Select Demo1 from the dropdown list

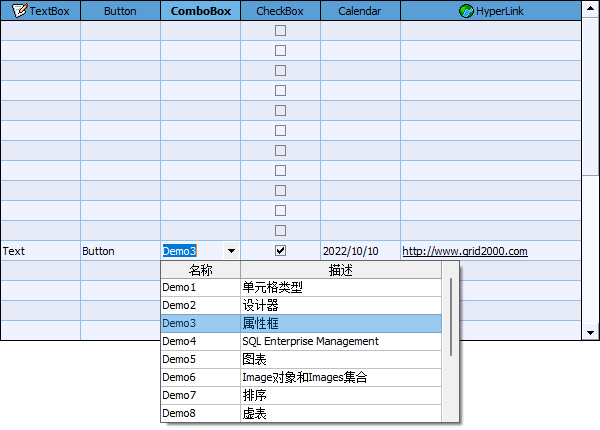200,288
